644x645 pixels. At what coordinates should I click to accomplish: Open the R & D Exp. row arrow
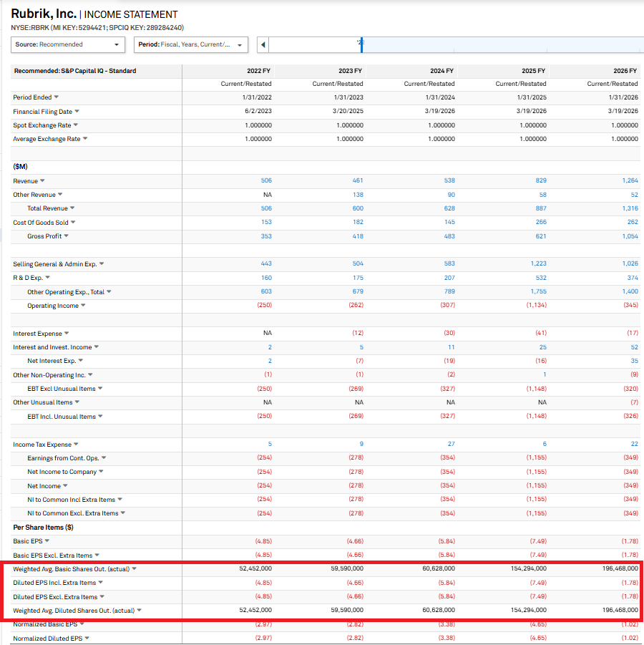click(x=48, y=277)
